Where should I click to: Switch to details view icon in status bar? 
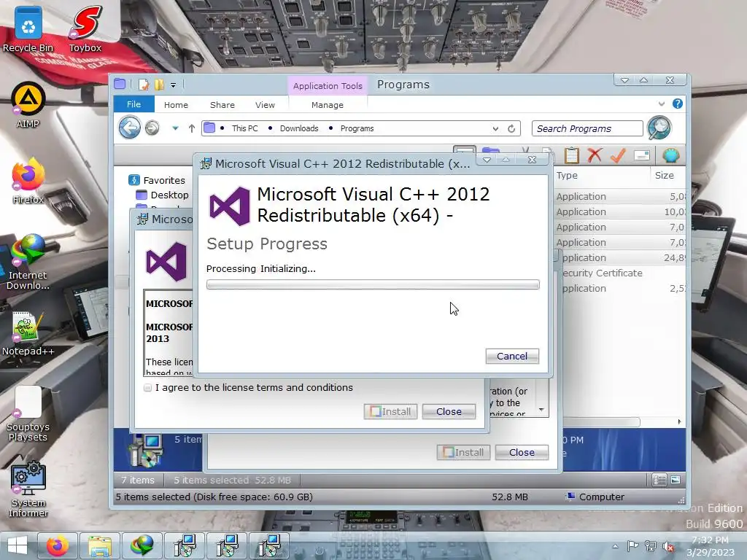[659, 480]
